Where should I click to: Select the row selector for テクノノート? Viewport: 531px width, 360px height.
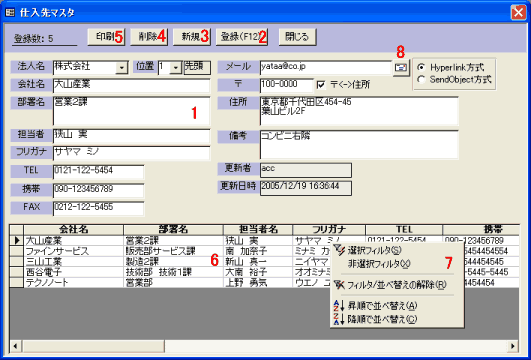click(x=16, y=282)
